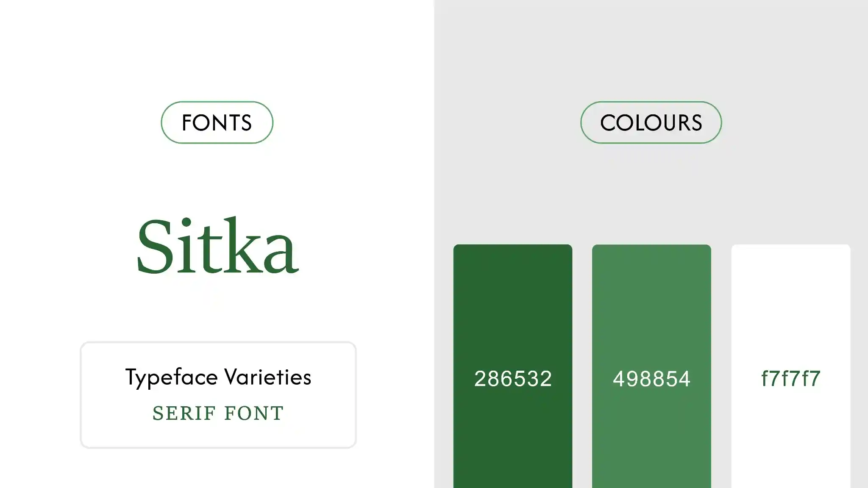
Task: Click the large Sitka font name
Action: tap(218, 247)
